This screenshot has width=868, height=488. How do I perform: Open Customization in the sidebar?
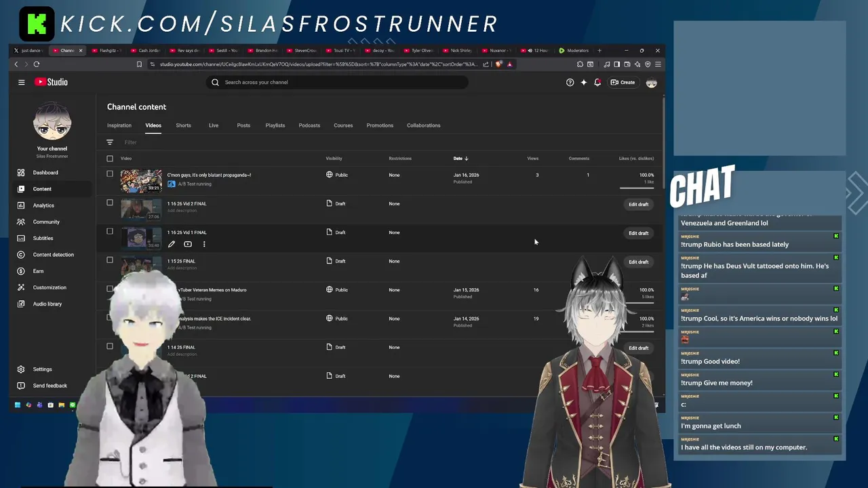click(x=52, y=287)
